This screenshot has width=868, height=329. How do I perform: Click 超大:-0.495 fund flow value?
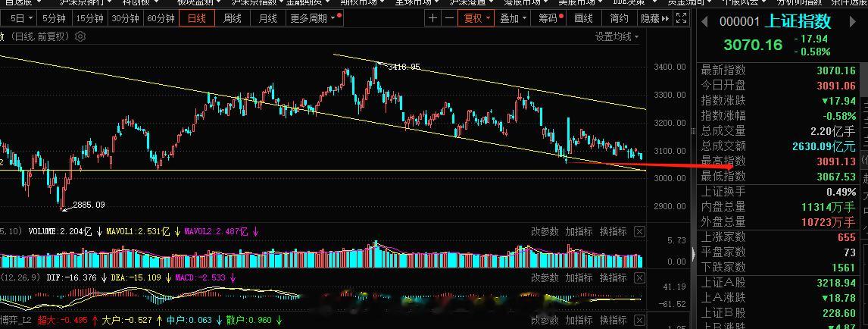[63, 320]
